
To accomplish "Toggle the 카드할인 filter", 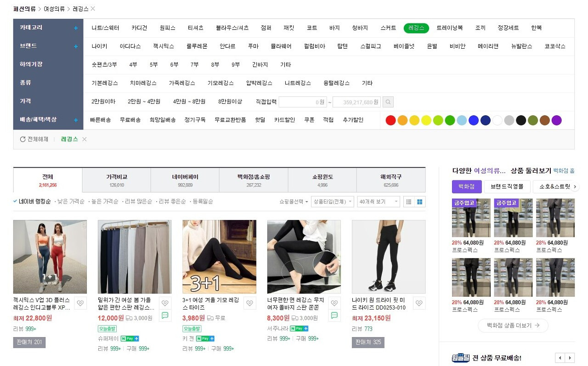I will pyautogui.click(x=285, y=120).
